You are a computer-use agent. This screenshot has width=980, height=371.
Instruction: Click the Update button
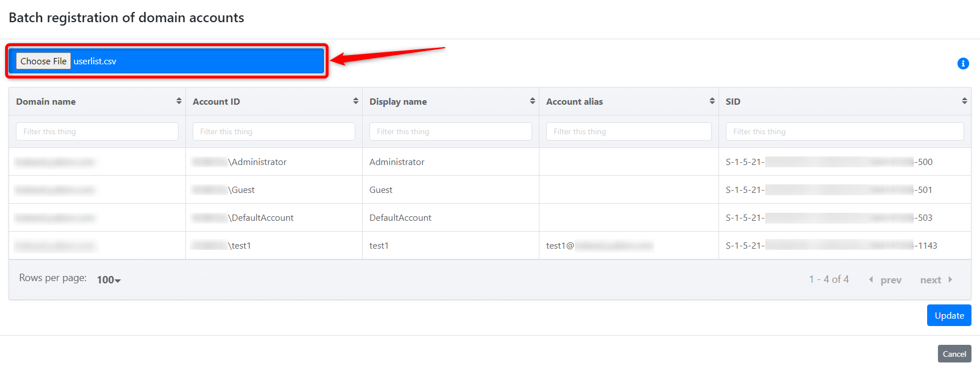(949, 315)
